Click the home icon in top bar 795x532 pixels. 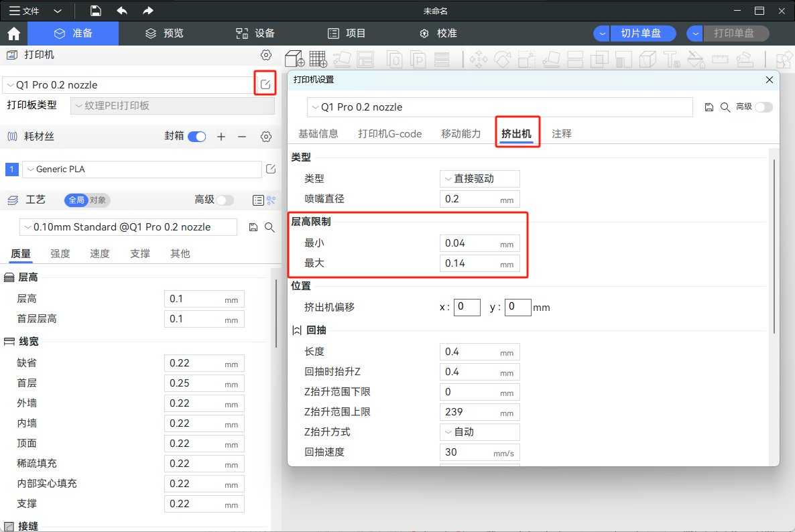tap(13, 34)
